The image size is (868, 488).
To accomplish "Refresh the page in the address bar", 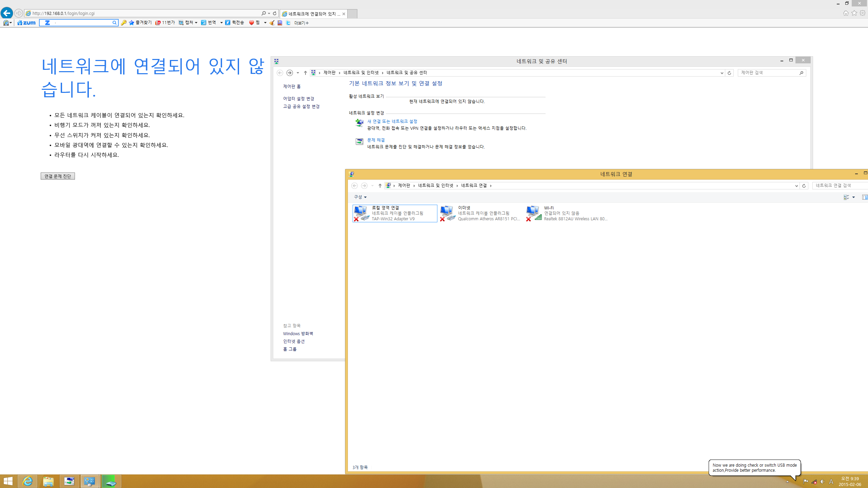I will (275, 13).
